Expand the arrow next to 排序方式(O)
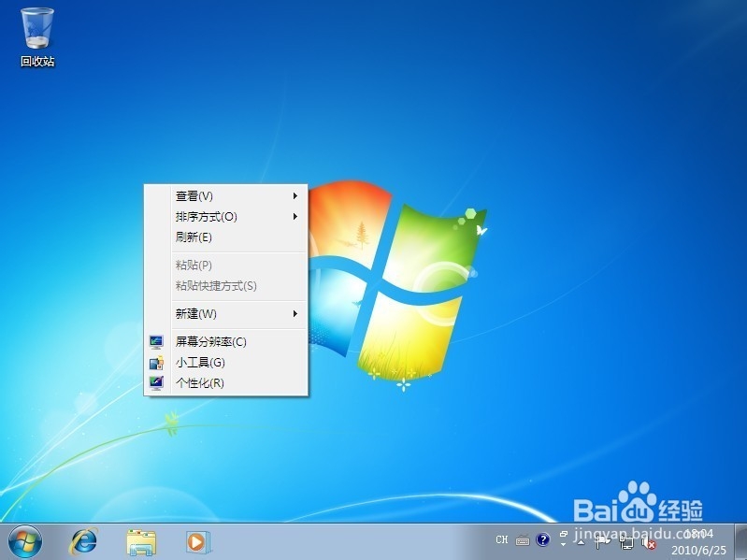This screenshot has width=747, height=560. [295, 217]
